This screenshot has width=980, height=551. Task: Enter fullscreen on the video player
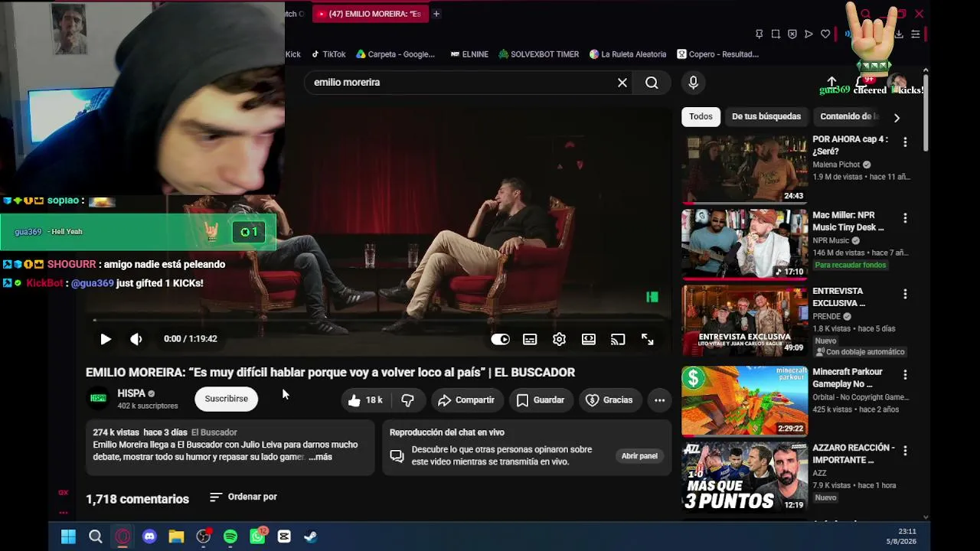click(648, 339)
